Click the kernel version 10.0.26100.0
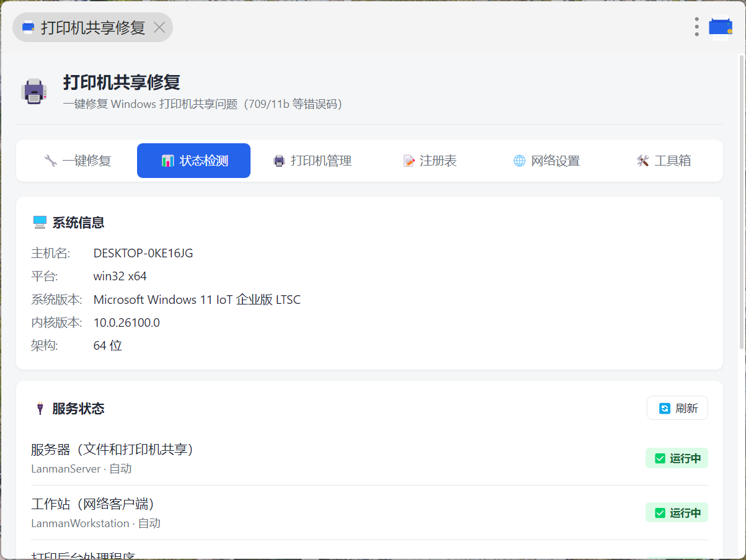The width and height of the screenshot is (746, 560). [x=127, y=322]
